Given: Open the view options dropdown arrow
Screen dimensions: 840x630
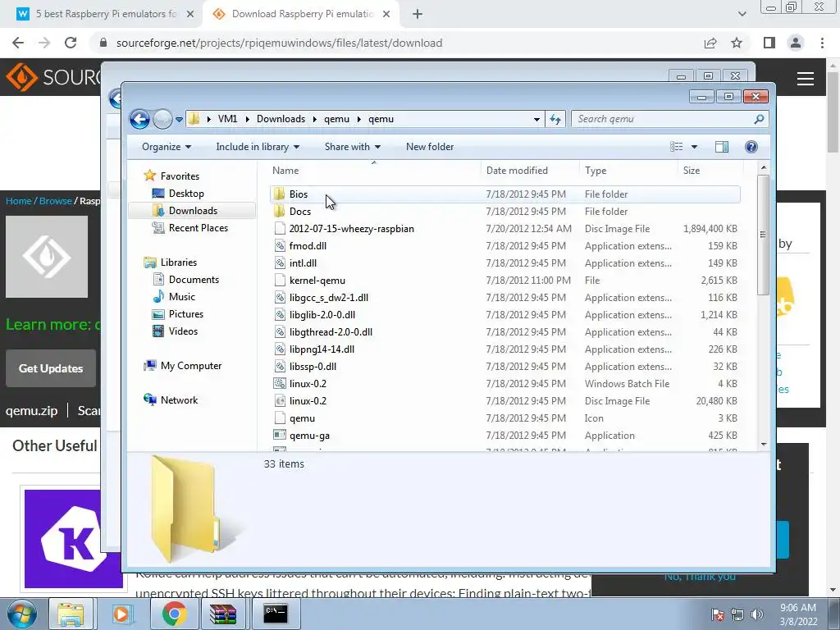Looking at the screenshot, I should [694, 147].
